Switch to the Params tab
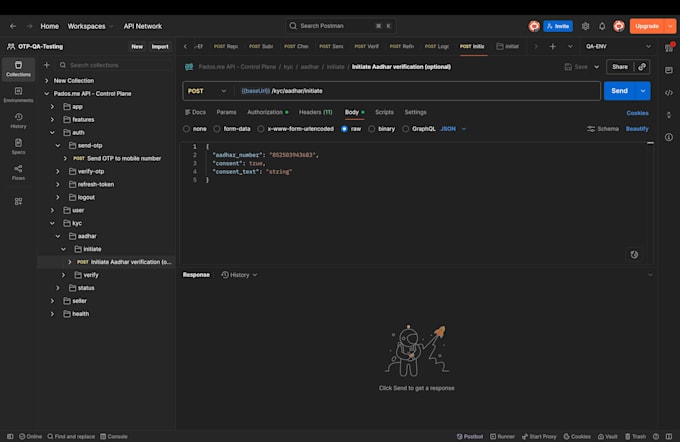Image resolution: width=680 pixels, height=442 pixels. (226, 112)
